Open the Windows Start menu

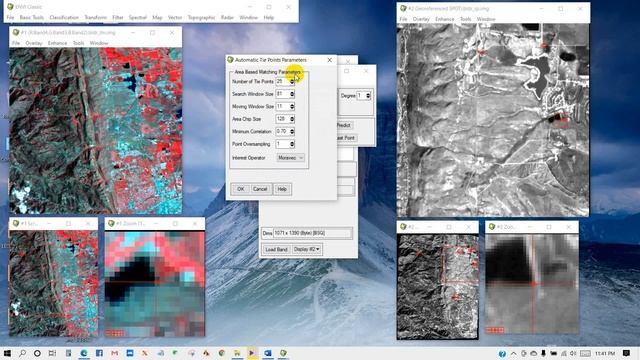point(7,353)
